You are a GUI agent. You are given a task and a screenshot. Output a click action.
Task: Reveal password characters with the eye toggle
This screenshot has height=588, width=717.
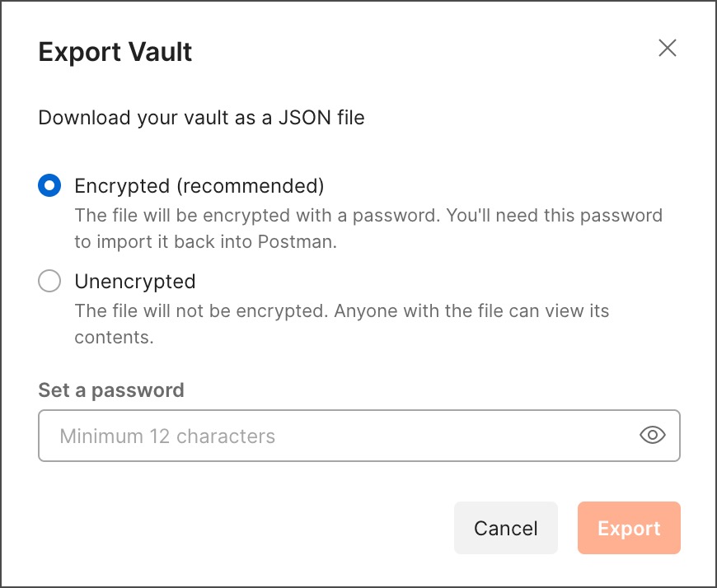(653, 435)
